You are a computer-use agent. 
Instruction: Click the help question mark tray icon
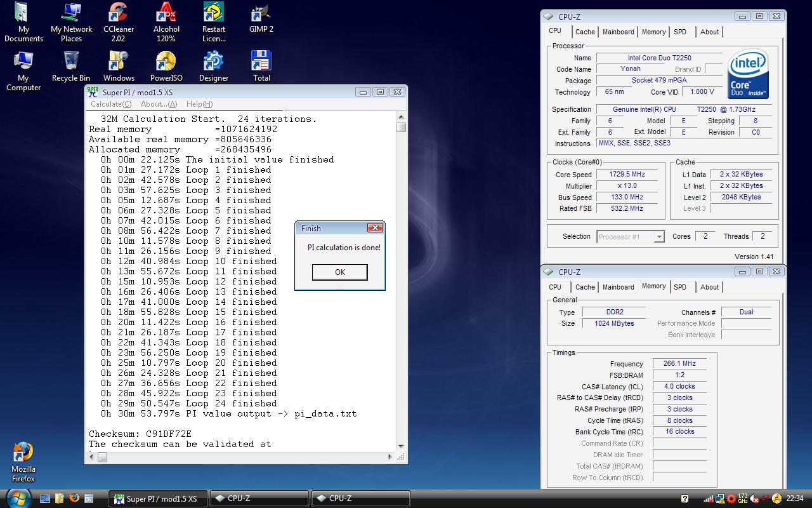pos(685,498)
